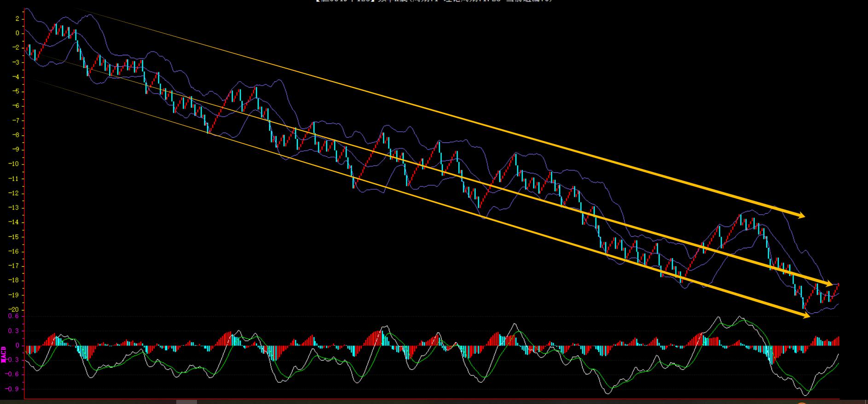Select the upper orange trendline arrowhead
The image size is (868, 404).
(x=801, y=215)
